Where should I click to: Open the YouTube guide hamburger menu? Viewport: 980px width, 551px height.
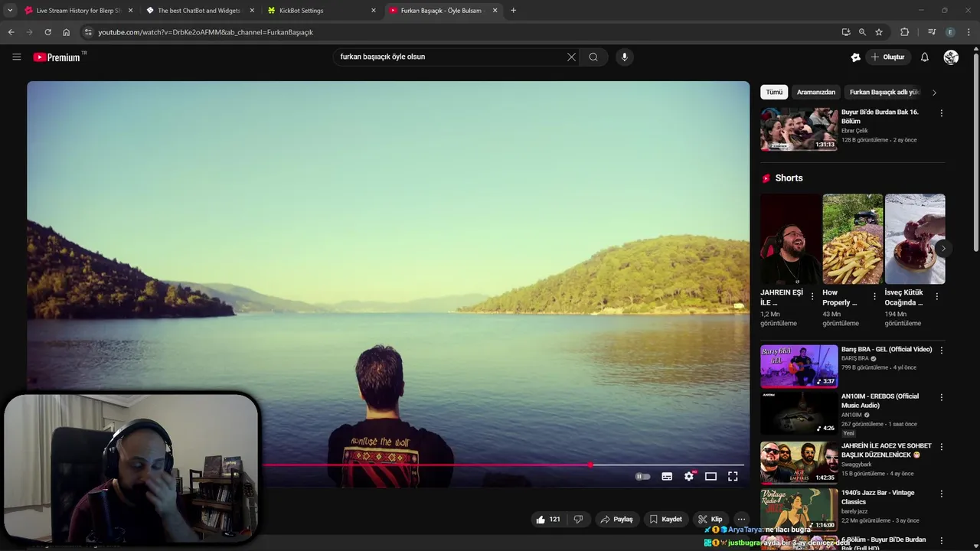[x=17, y=57]
